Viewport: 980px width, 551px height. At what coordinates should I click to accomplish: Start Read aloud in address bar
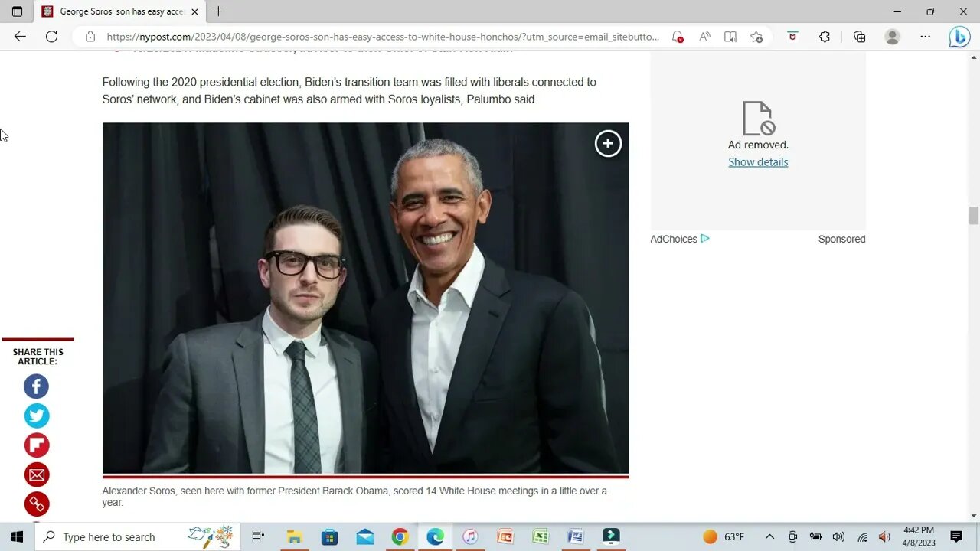[704, 36]
